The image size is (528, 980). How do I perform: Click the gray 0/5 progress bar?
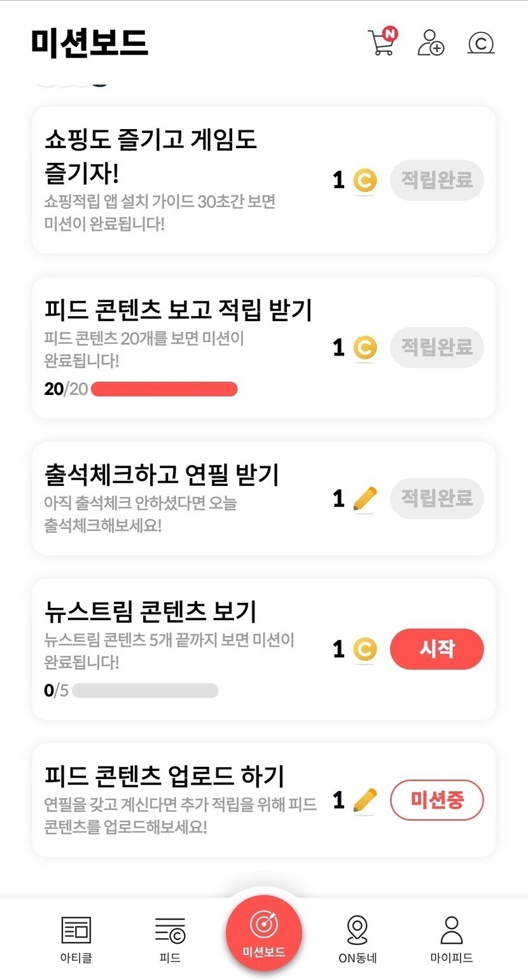tap(145, 691)
